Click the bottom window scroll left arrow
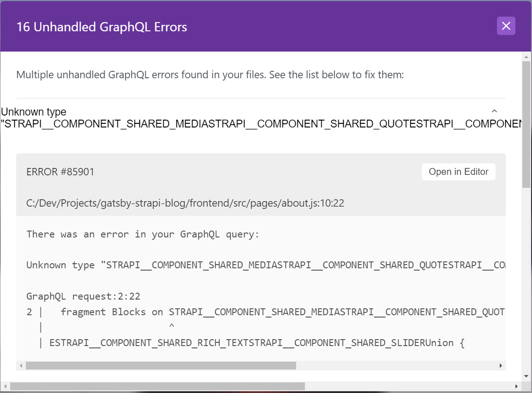This screenshot has height=393, width=532. click(x=5, y=386)
